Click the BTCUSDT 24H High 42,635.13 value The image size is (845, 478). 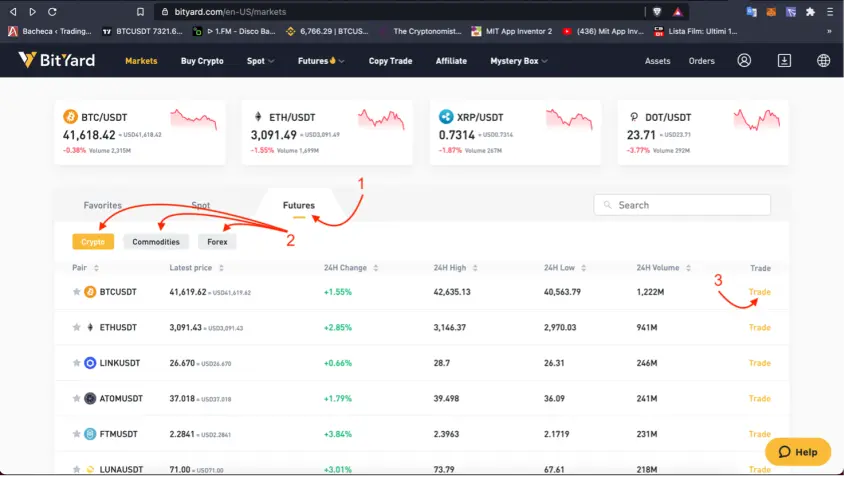coord(452,292)
